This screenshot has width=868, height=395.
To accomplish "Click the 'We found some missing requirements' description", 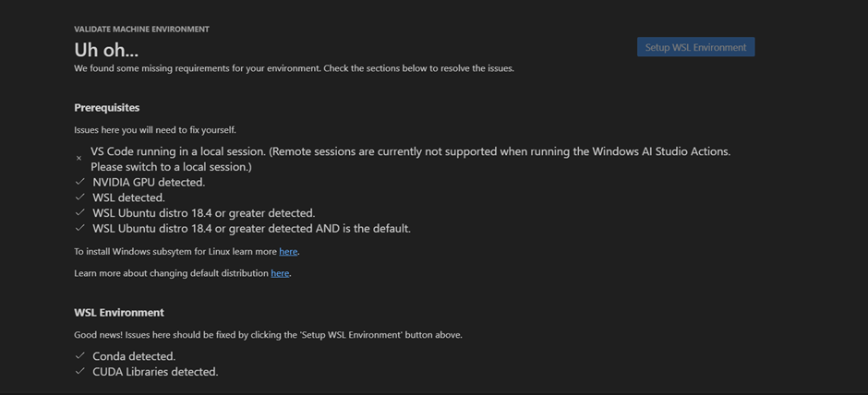I will [x=294, y=68].
